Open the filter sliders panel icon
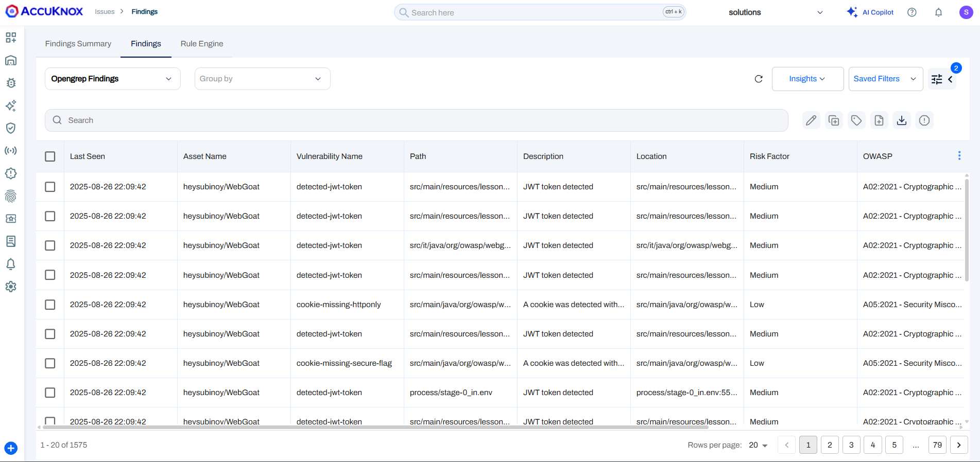980x462 pixels. 937,79
